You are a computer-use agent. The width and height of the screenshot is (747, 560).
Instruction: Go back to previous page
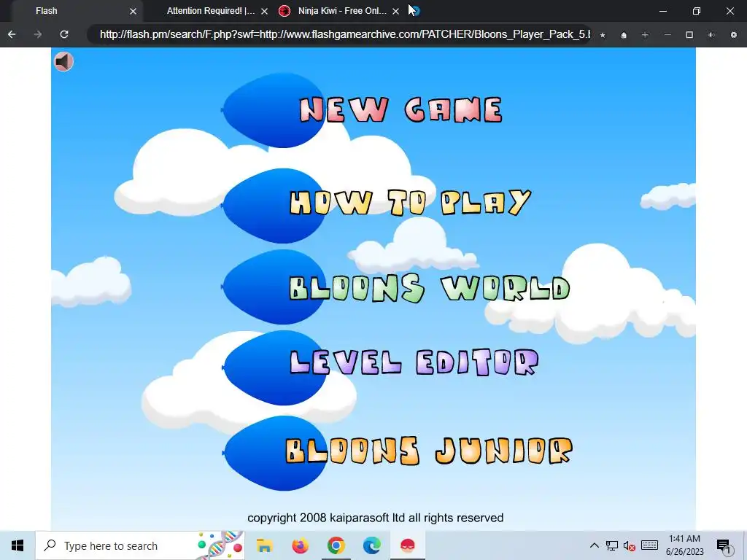(x=12, y=34)
